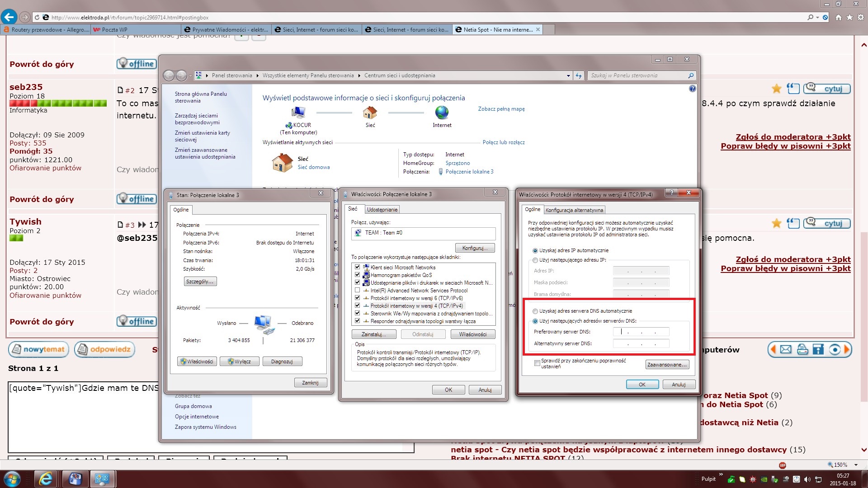Click the Zaawansowane button

tap(667, 365)
